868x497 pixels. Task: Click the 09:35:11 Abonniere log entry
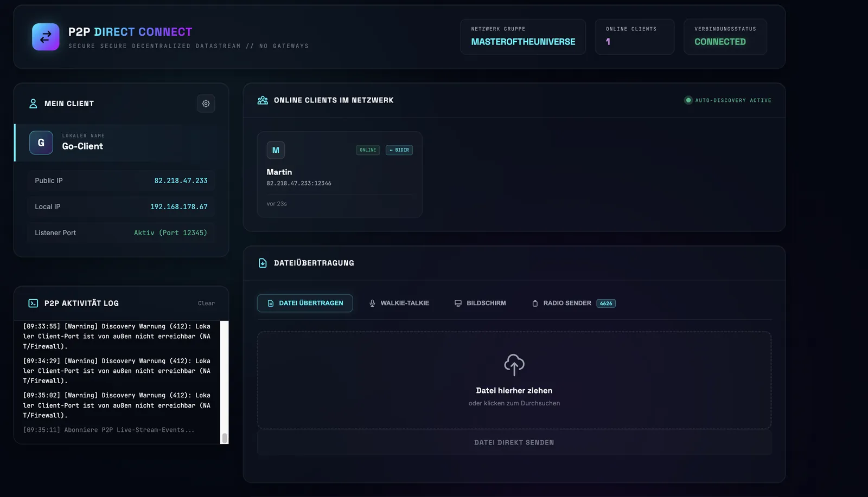(108, 430)
